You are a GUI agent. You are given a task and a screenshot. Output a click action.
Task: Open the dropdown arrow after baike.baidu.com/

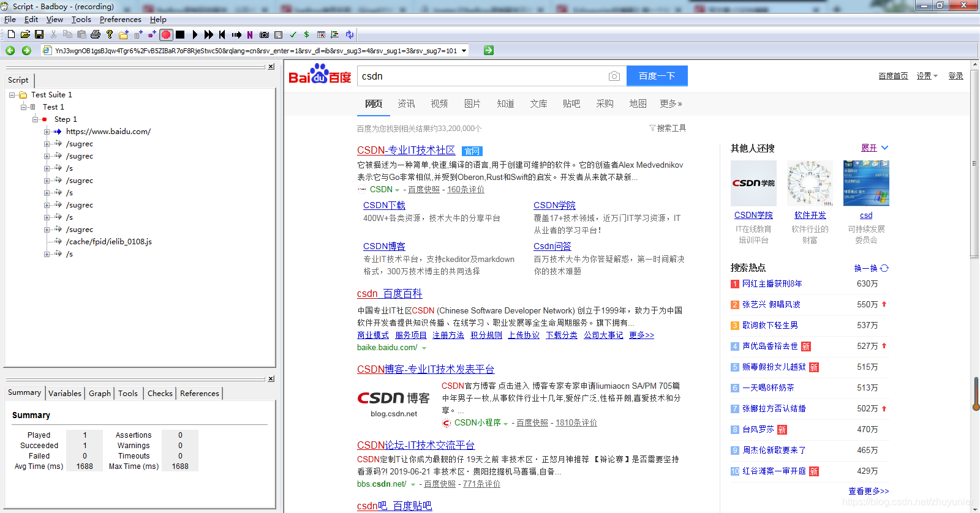[x=424, y=348]
